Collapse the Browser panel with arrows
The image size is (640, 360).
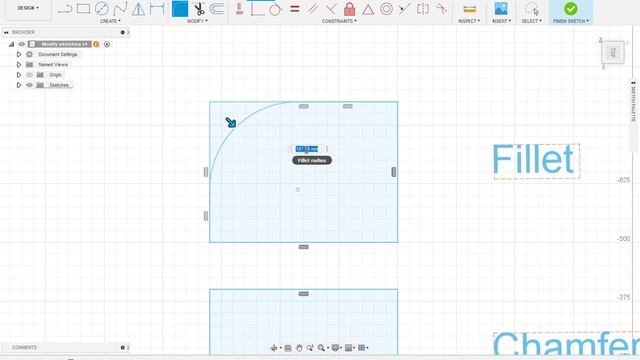pos(6,32)
